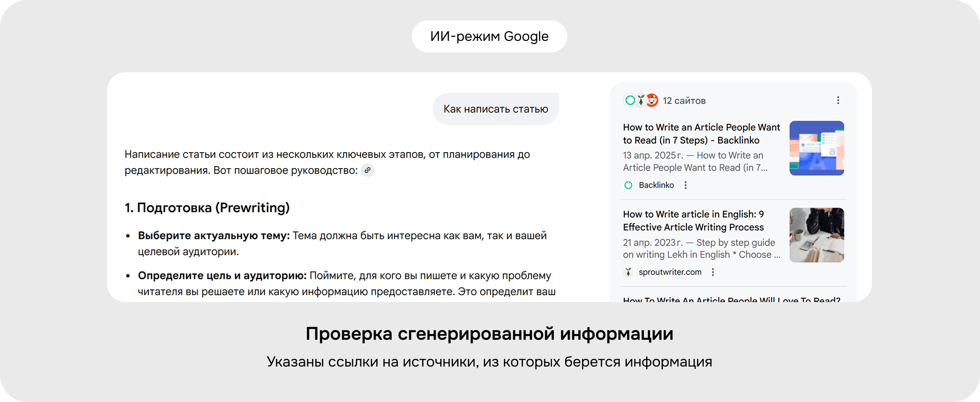Click the Backlinko source name

click(656, 185)
